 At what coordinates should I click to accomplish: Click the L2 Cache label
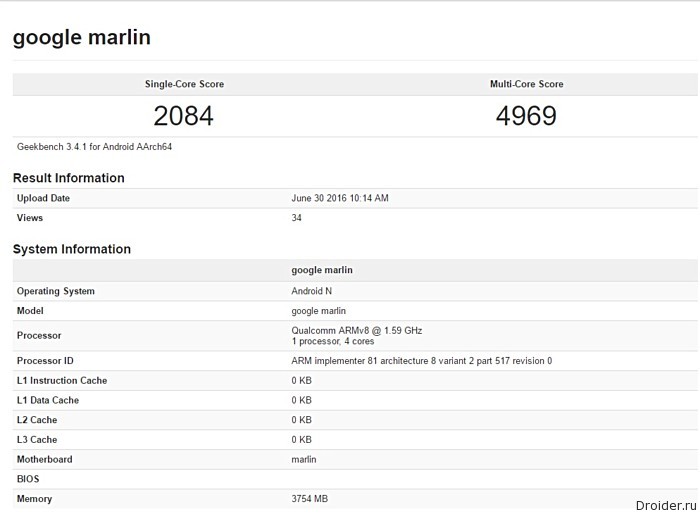coord(37,420)
